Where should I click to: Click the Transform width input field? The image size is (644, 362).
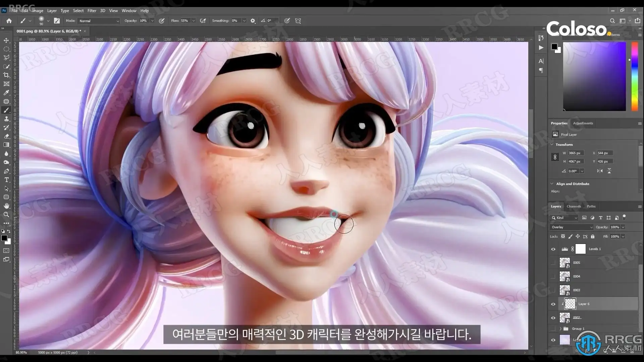click(576, 153)
